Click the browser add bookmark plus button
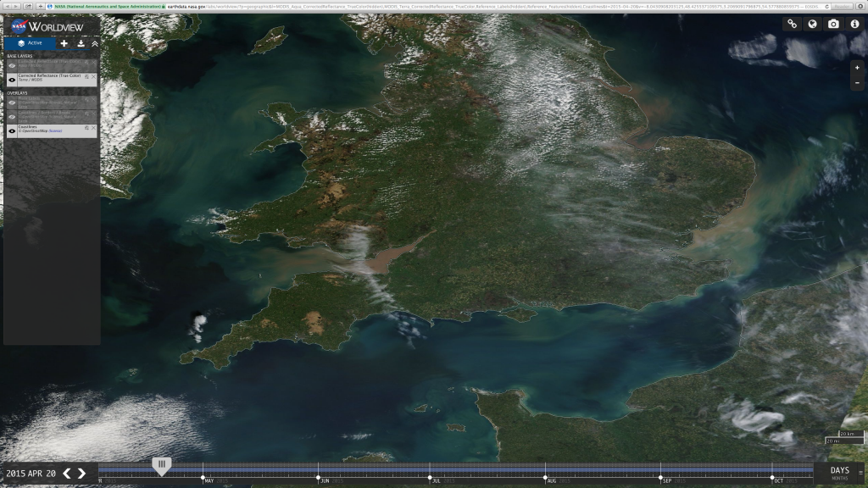The height and width of the screenshot is (488, 868). [41, 7]
